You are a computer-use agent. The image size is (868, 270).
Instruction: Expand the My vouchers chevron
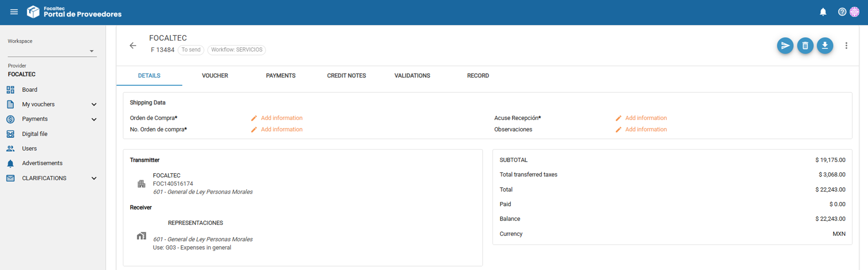[94, 104]
